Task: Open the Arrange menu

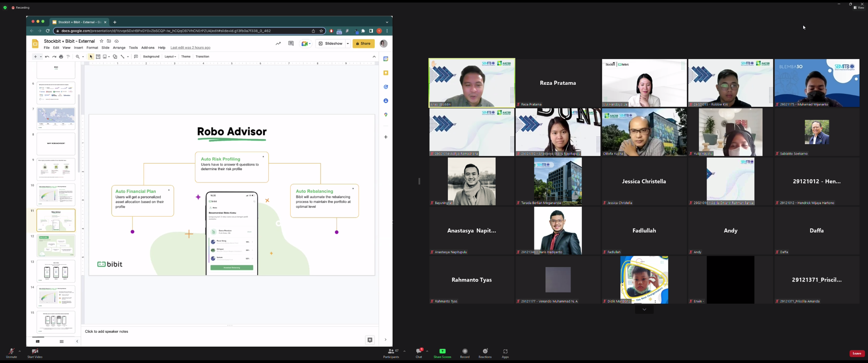Action: point(119,48)
